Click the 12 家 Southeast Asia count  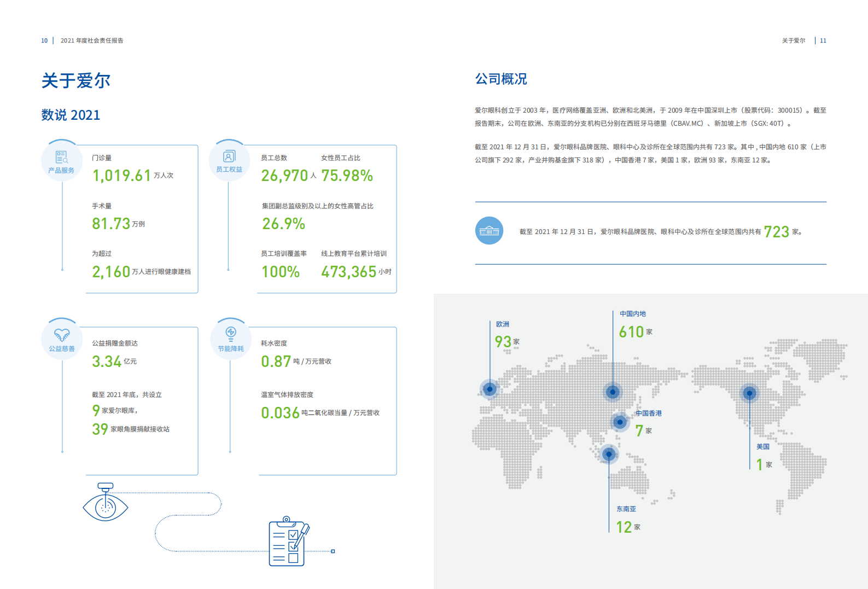click(x=628, y=527)
